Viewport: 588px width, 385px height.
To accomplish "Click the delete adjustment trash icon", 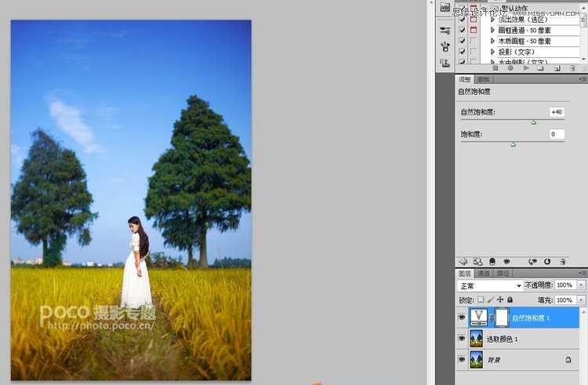I will [x=562, y=261].
